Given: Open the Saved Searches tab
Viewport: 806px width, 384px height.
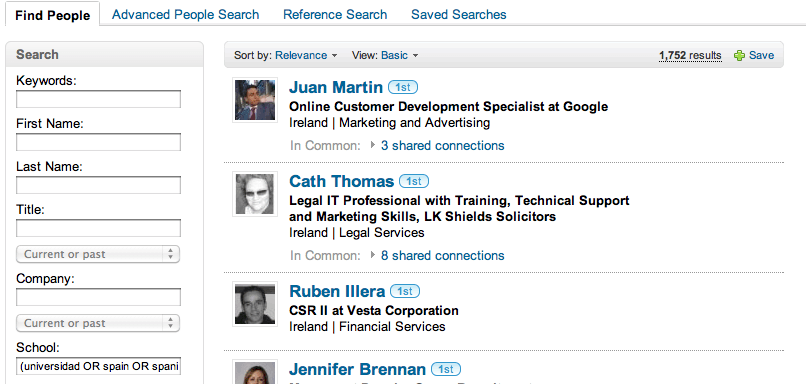Looking at the screenshot, I should click(x=459, y=14).
